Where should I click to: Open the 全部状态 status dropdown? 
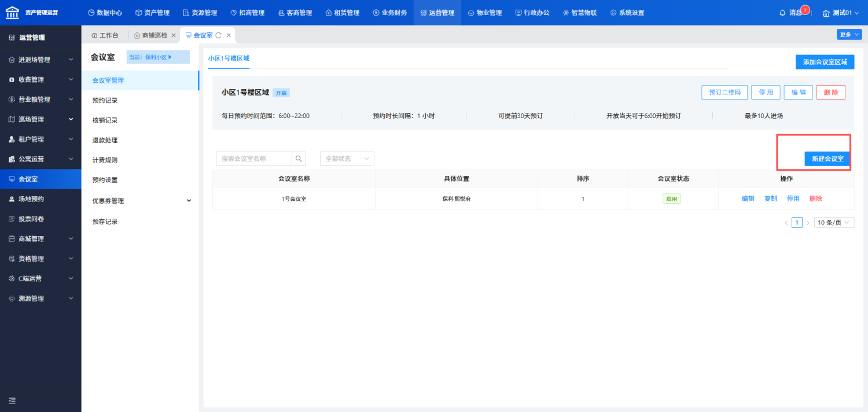point(347,159)
